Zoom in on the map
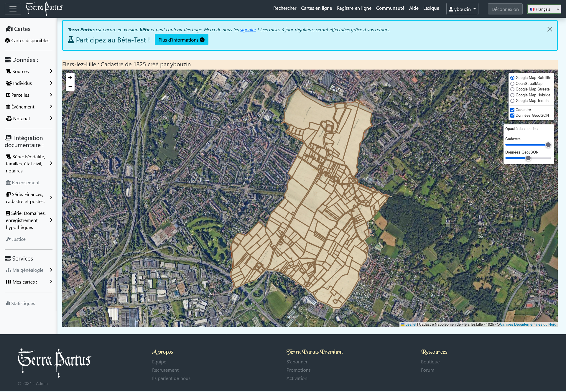Screen dimensions: 566x392 point(70,78)
